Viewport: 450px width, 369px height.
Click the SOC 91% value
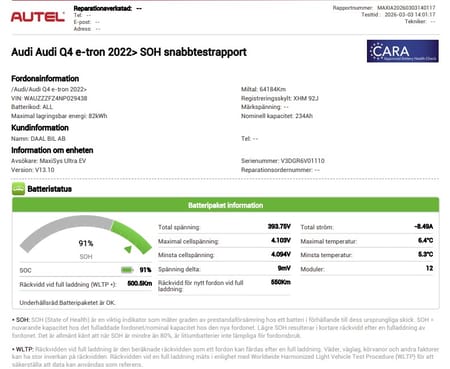pyautogui.click(x=145, y=270)
